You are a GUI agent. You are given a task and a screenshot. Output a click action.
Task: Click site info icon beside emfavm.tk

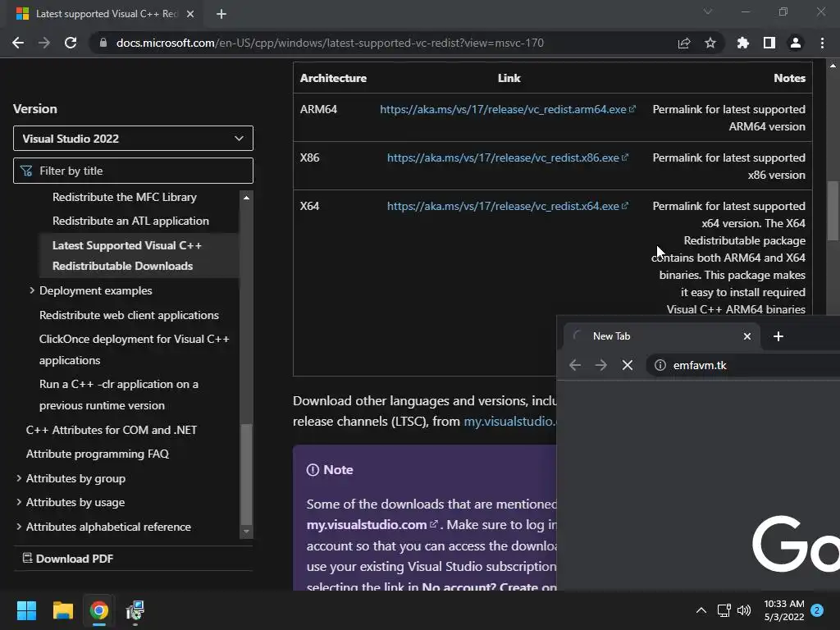[x=660, y=365]
